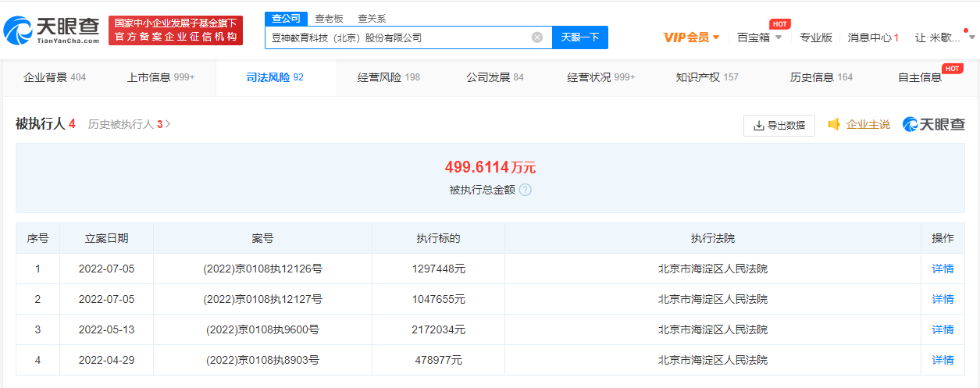The width and height of the screenshot is (980, 388).
Task: Click the amount 1047655元
Action: 438,299
